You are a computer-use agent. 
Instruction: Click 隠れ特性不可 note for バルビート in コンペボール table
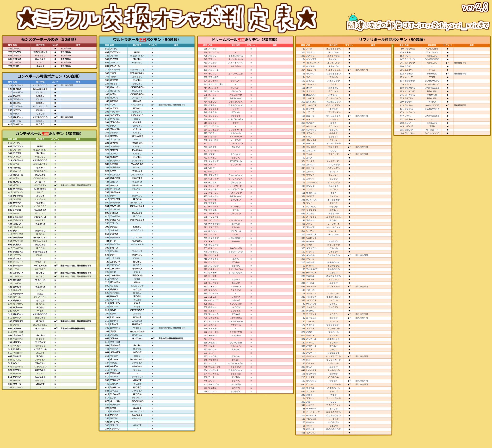[x=67, y=117]
